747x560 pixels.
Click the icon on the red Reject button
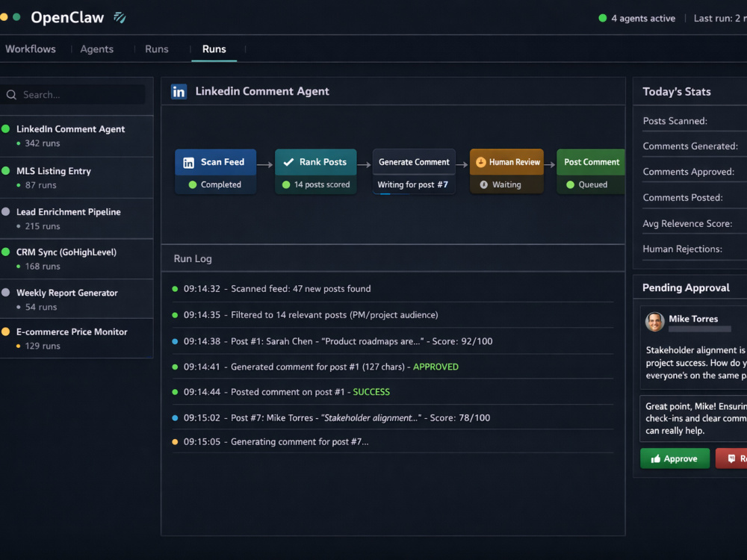(731, 458)
